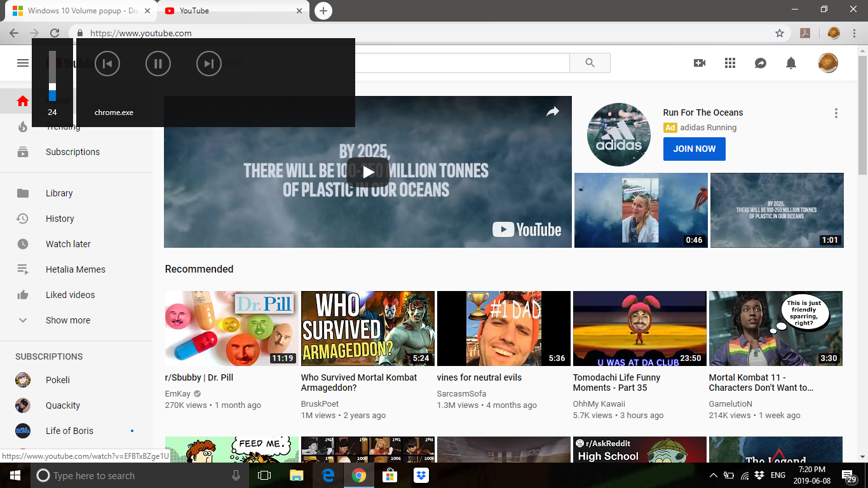Image resolution: width=868 pixels, height=488 pixels.
Task: Open SarcasmSofa channel link
Action: tap(461, 394)
